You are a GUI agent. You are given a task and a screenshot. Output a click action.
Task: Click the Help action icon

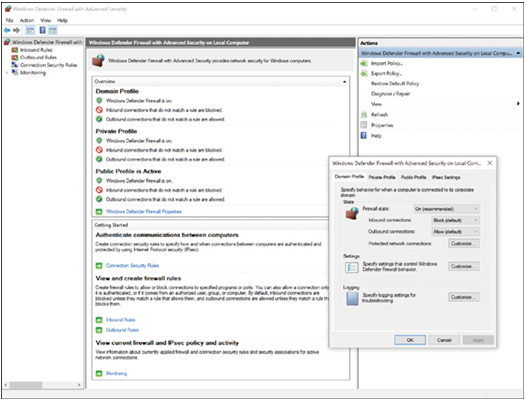364,135
